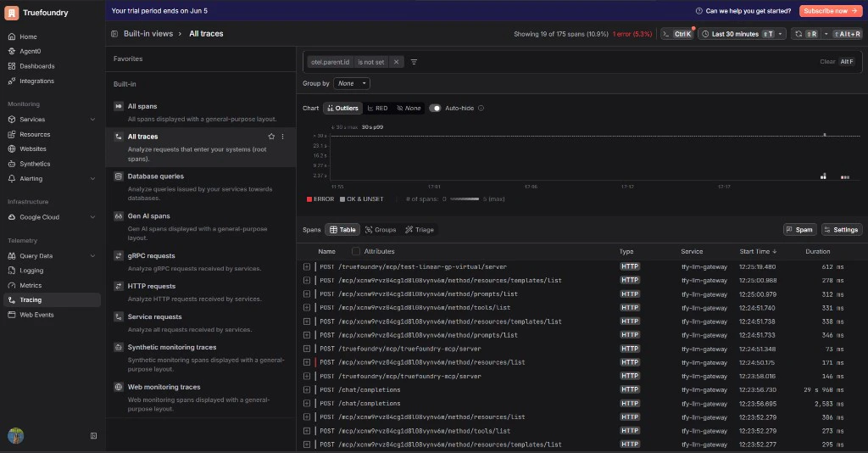Open Websites monitoring
Screen dimensions: 868x453
click(x=33, y=149)
